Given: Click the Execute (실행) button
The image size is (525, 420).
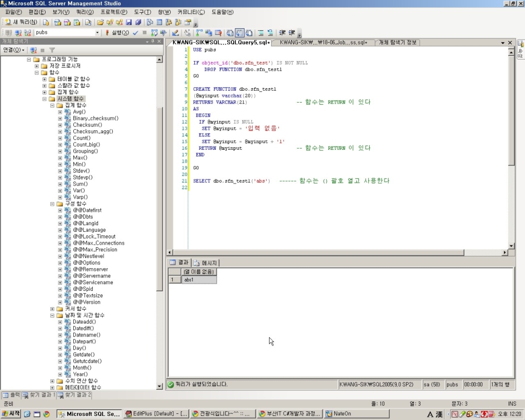Looking at the screenshot, I should click(117, 32).
